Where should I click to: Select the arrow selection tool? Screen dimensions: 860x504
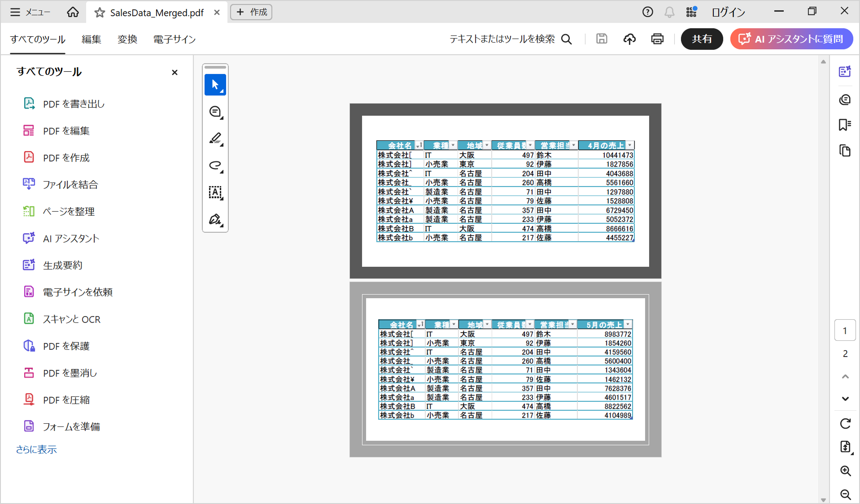pyautogui.click(x=215, y=85)
